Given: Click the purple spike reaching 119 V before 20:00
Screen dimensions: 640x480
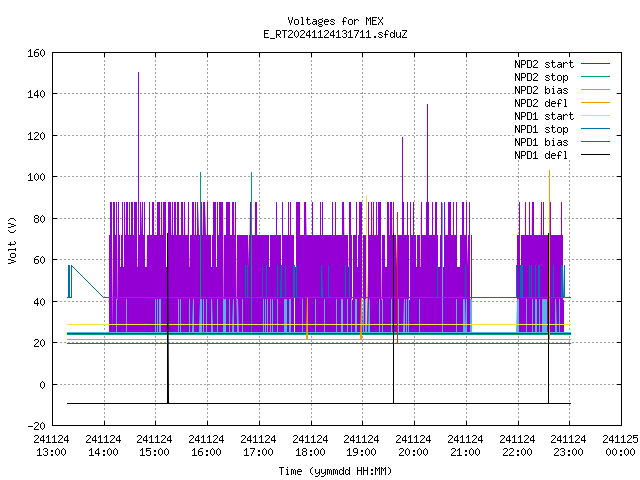Looking at the screenshot, I should coord(402,169).
